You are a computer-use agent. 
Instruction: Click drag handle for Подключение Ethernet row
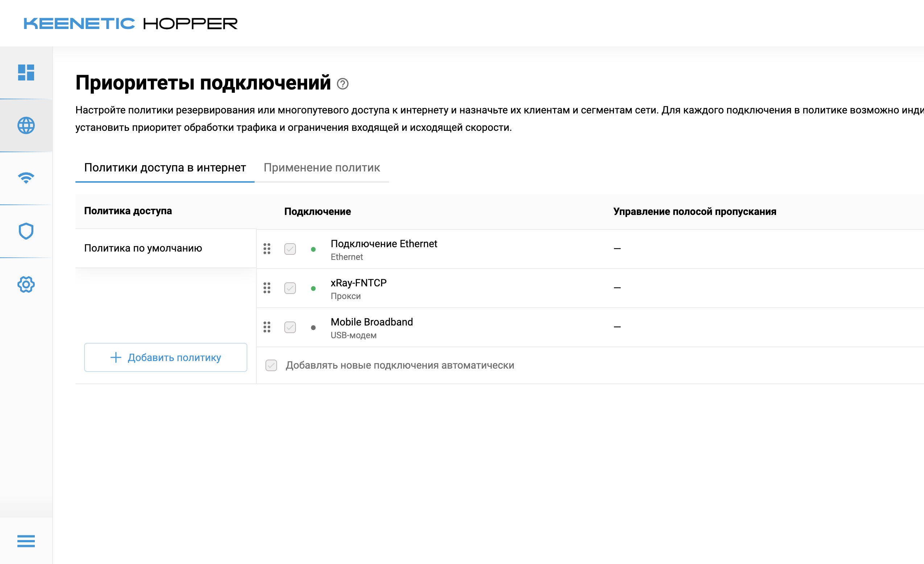(x=267, y=249)
